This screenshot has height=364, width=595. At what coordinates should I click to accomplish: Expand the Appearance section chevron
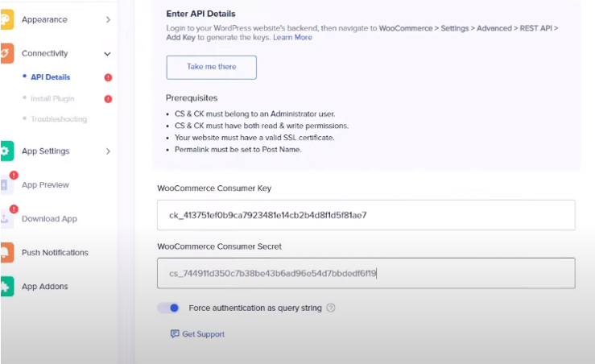pyautogui.click(x=108, y=19)
